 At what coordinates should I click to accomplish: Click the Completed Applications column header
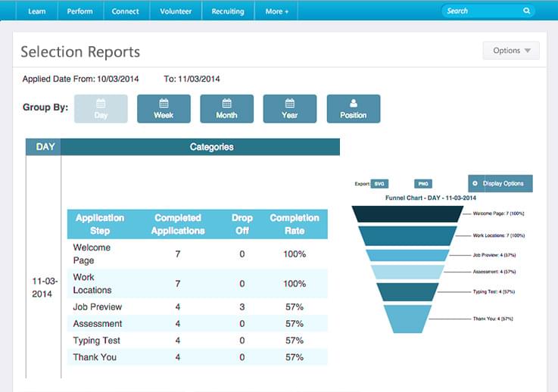coord(178,224)
